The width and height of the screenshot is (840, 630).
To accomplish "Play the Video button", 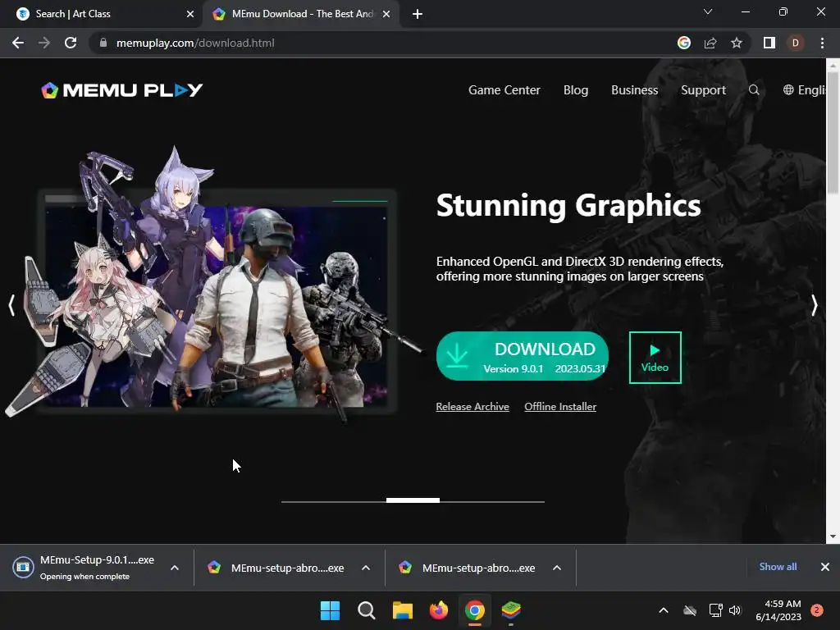I will [x=655, y=358].
